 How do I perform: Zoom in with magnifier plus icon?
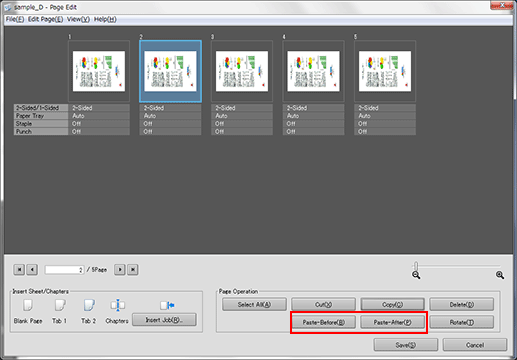500,275
